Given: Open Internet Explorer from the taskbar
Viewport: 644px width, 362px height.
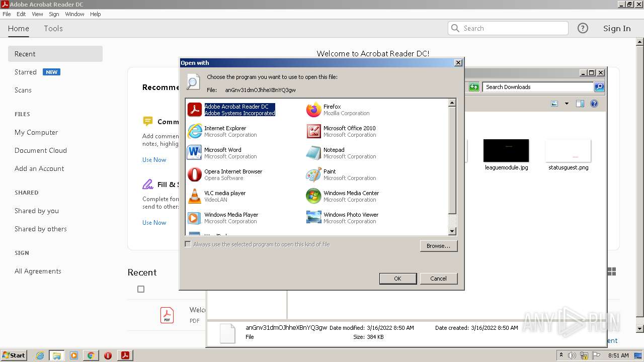Looking at the screenshot, I should (x=40, y=355).
